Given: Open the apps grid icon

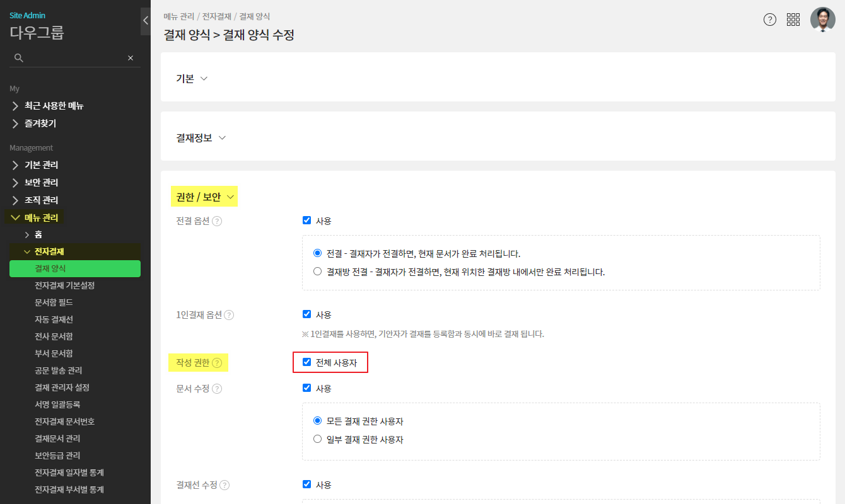Looking at the screenshot, I should [x=793, y=20].
